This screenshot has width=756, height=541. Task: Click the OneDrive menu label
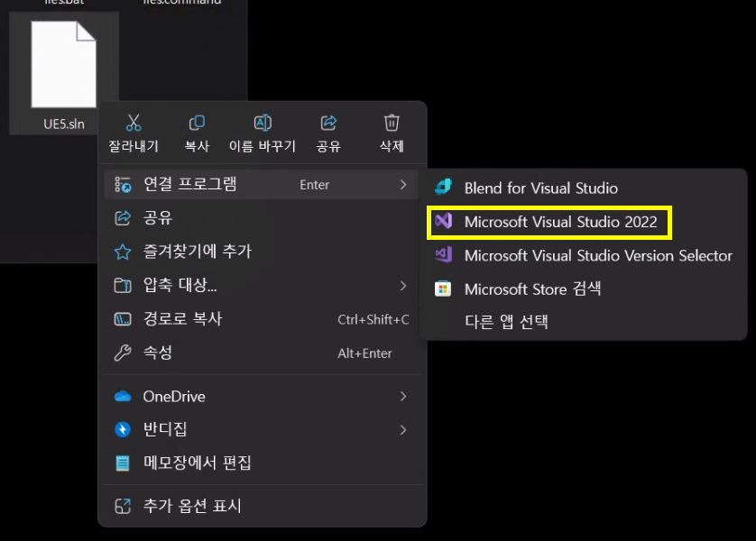coord(174,397)
